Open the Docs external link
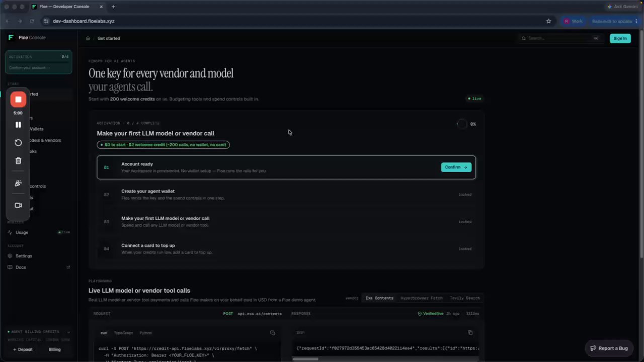The image size is (644, 362). 21,267
